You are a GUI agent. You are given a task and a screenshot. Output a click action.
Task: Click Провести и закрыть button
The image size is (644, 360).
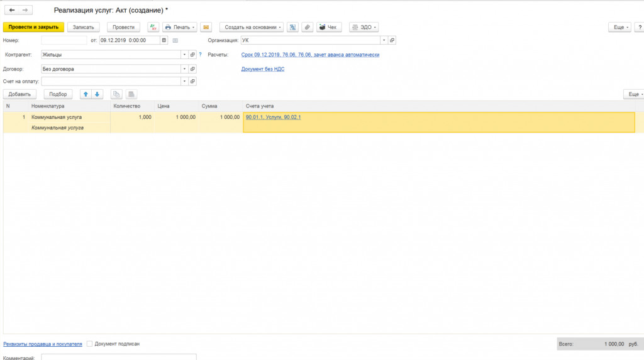point(34,27)
